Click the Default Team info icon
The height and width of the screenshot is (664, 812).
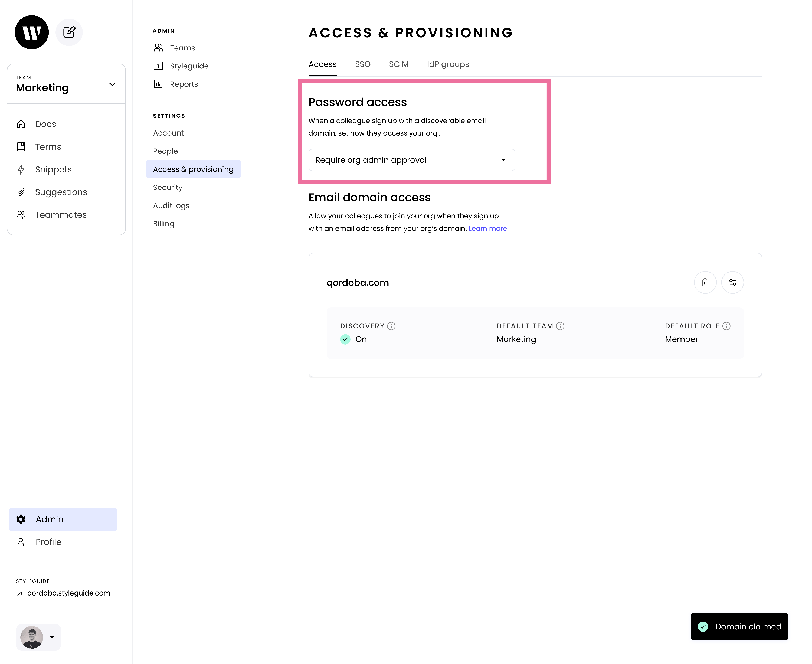pos(560,326)
